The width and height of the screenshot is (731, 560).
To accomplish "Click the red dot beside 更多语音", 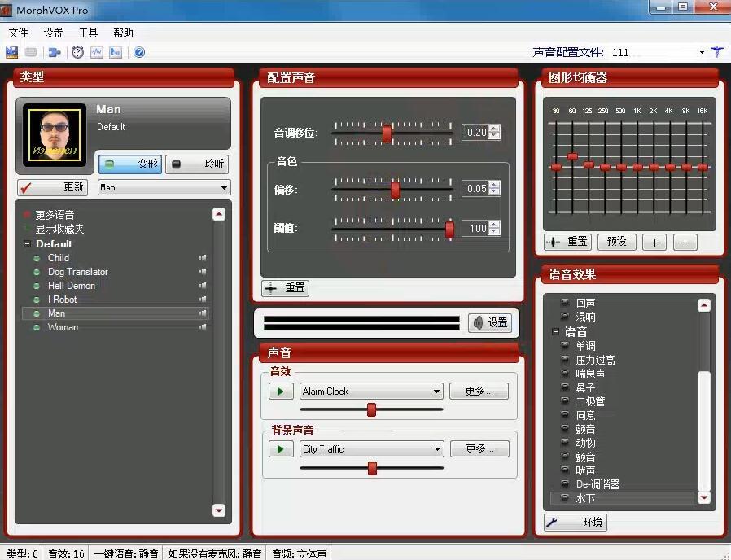I will (27, 215).
